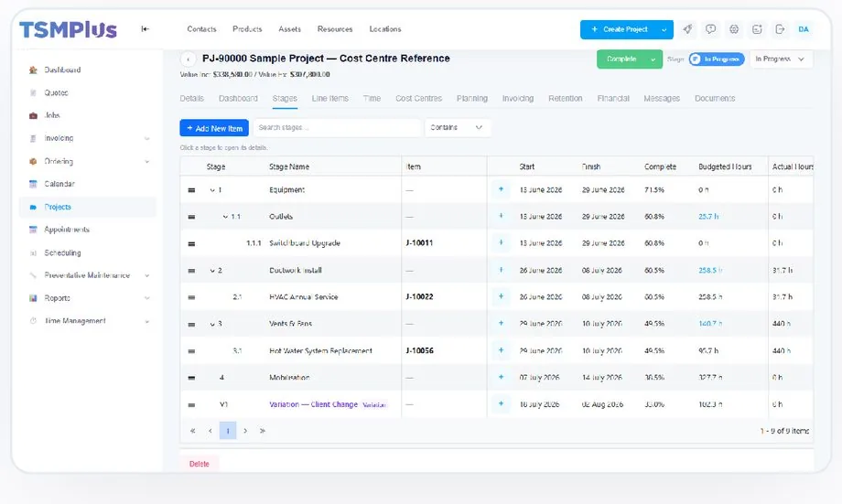Click the plus icon on Vents & Fans row
Viewport: 842px width, 504px height.
pyautogui.click(x=501, y=323)
